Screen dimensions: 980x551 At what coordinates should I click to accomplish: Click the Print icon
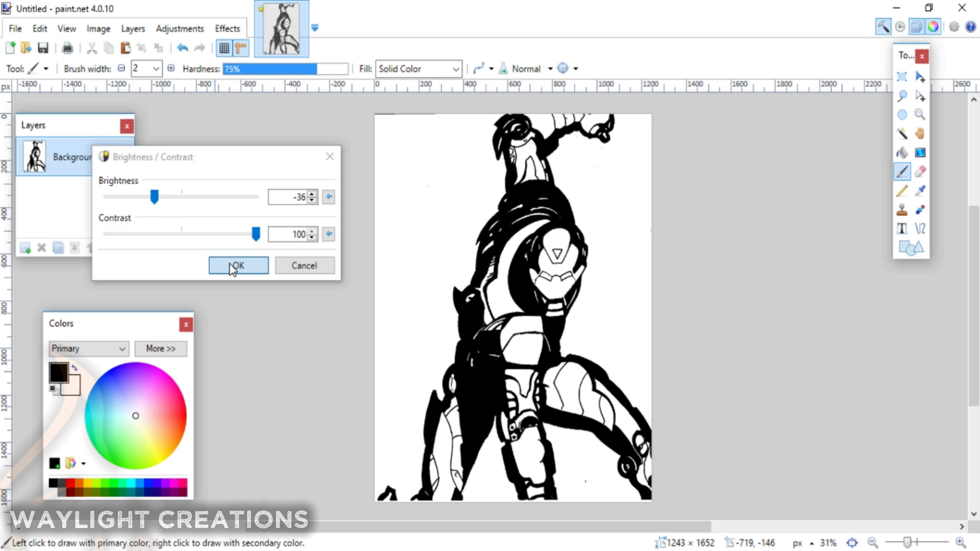point(67,48)
